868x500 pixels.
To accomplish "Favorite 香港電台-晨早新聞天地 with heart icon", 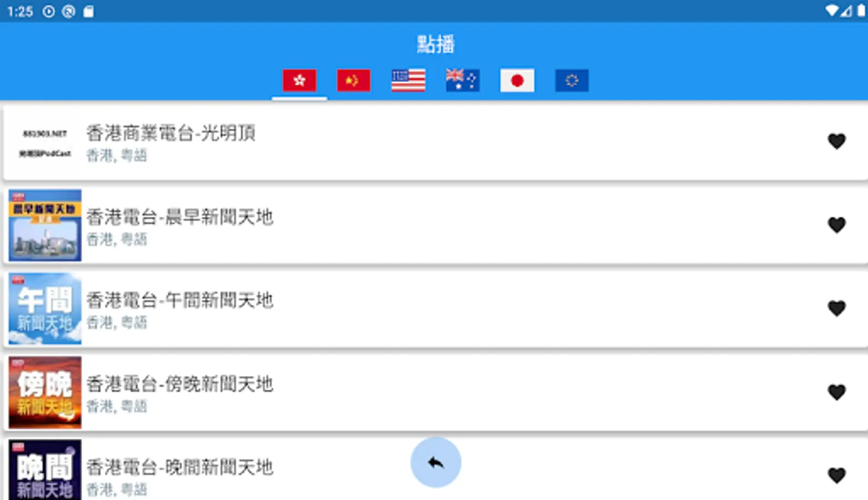I will pyautogui.click(x=836, y=225).
